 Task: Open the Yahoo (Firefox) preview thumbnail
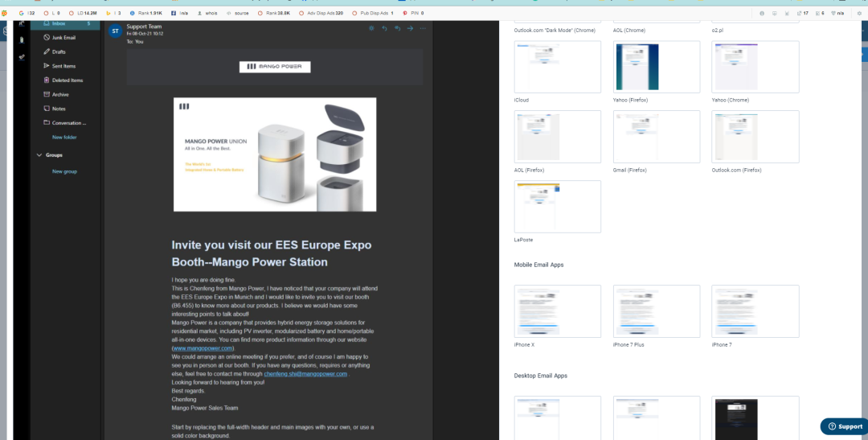[x=657, y=67]
